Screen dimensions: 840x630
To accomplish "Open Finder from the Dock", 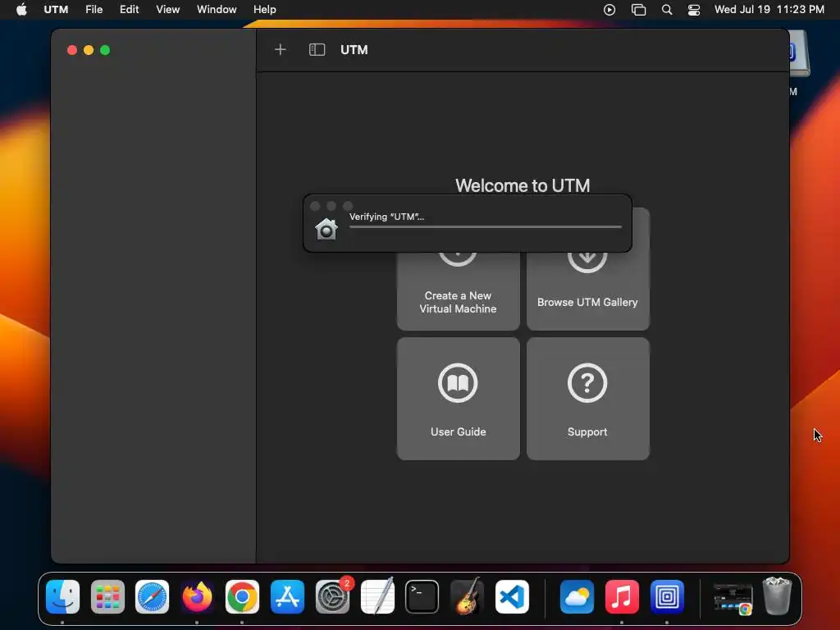I will pos(62,596).
